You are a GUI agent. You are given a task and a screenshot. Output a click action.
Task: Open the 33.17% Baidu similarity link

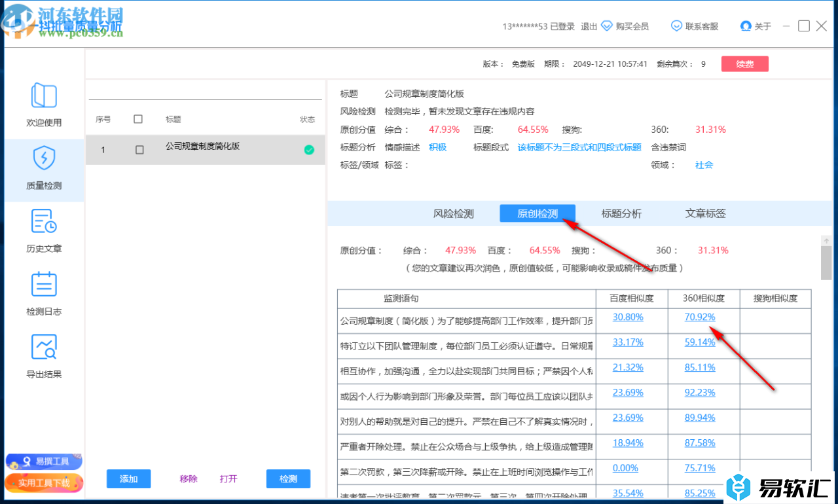pos(628,342)
